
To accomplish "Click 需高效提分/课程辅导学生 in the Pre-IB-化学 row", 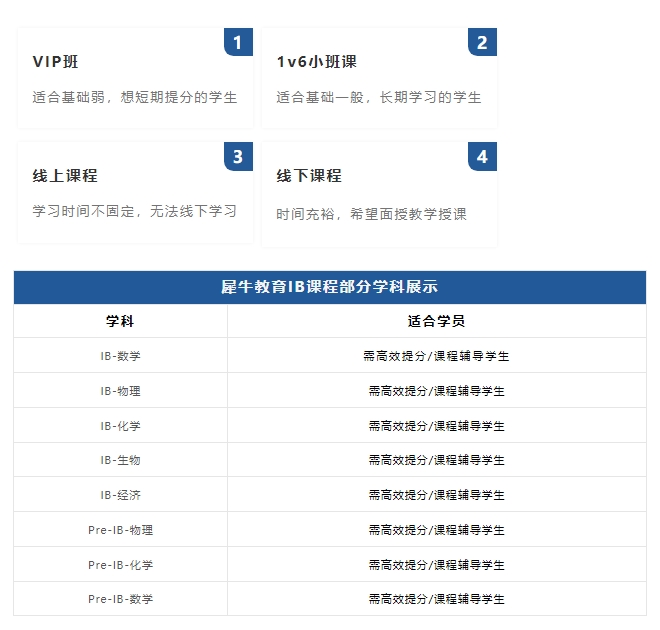I will coord(436,565).
